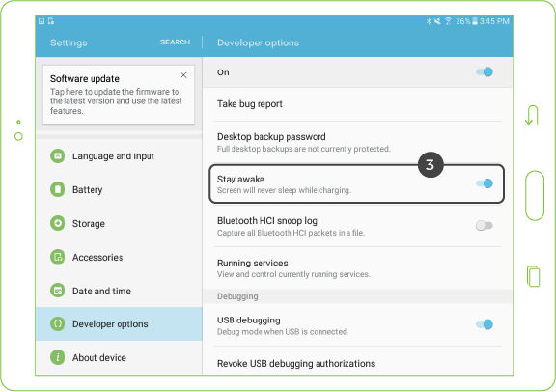Screen dimensions: 556x392
Task: Tap the Bluetooth status bar icon
Action: click(x=429, y=21)
